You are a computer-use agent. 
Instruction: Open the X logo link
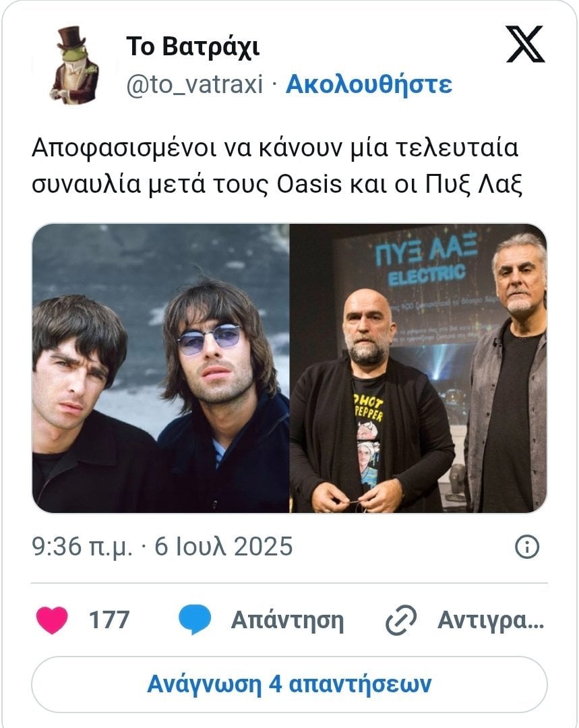click(x=525, y=44)
